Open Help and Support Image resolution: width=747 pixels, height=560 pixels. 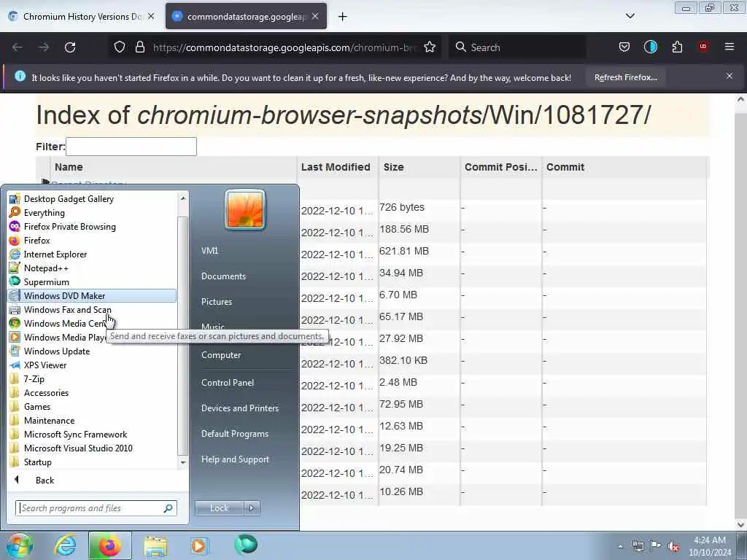[235, 459]
